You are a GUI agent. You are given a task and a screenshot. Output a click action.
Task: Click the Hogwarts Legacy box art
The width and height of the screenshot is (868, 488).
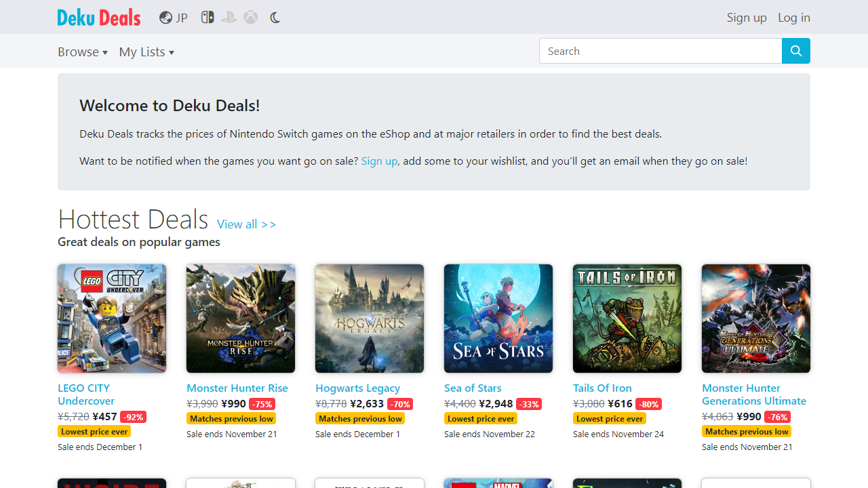pos(369,319)
